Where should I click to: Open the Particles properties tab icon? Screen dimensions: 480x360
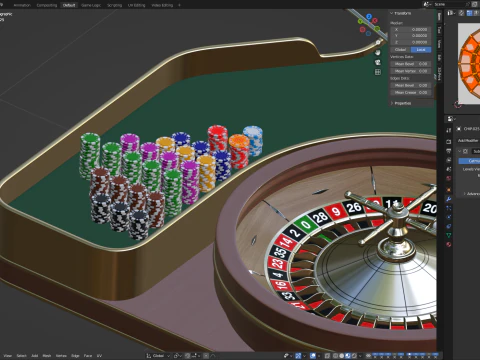click(x=449, y=208)
